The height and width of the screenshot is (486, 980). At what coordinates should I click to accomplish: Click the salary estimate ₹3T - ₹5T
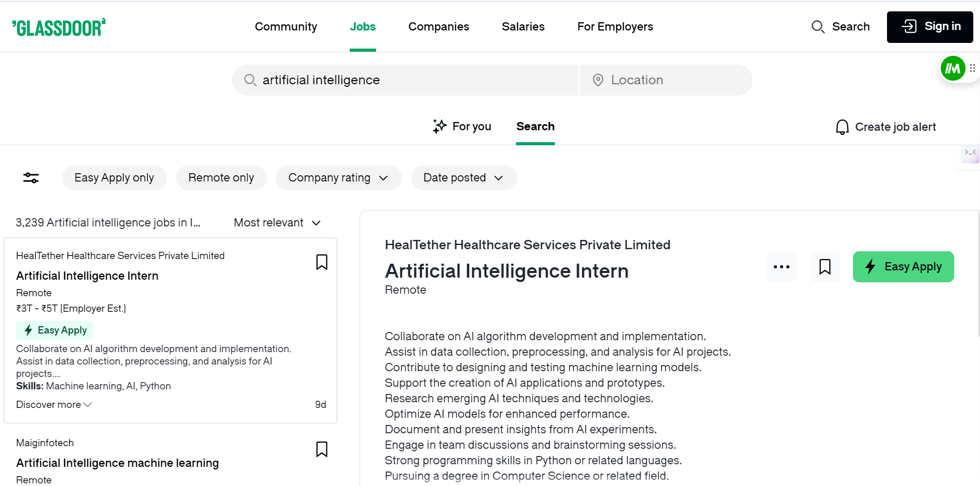[x=71, y=309]
